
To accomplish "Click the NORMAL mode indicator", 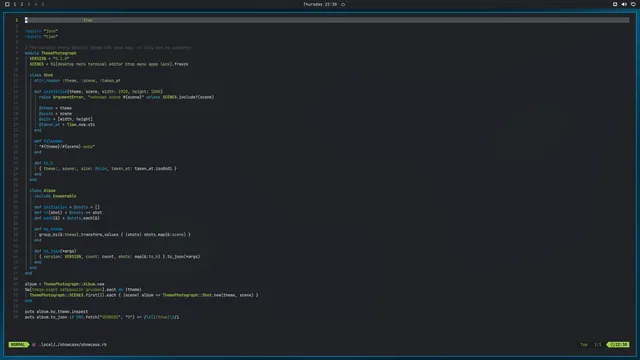I will pyautogui.click(x=18, y=344).
